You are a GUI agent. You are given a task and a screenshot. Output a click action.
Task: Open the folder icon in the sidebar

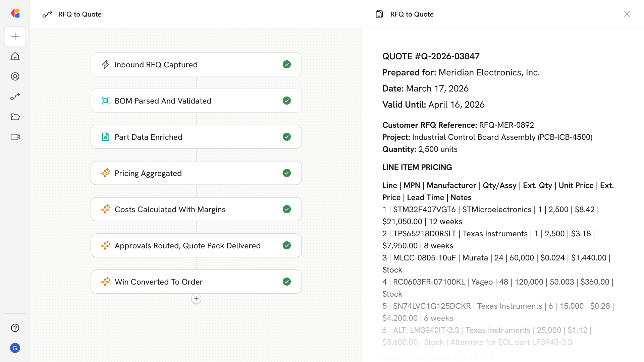[x=15, y=117]
